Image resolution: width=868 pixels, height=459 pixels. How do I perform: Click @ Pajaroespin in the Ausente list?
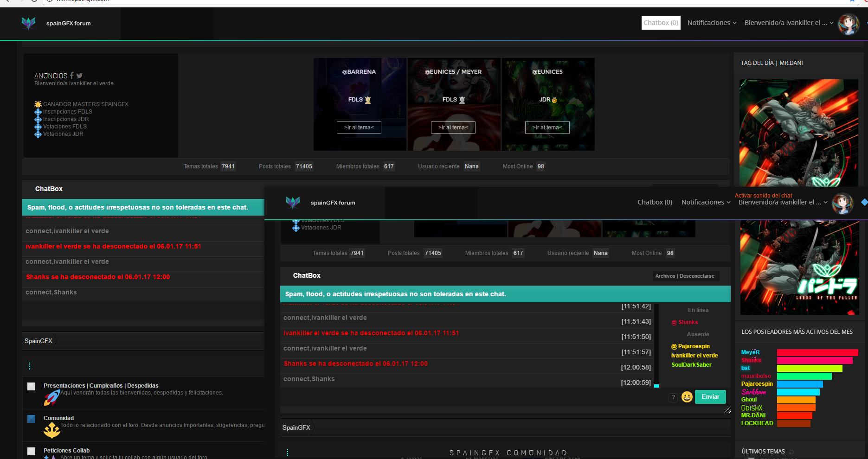point(690,346)
